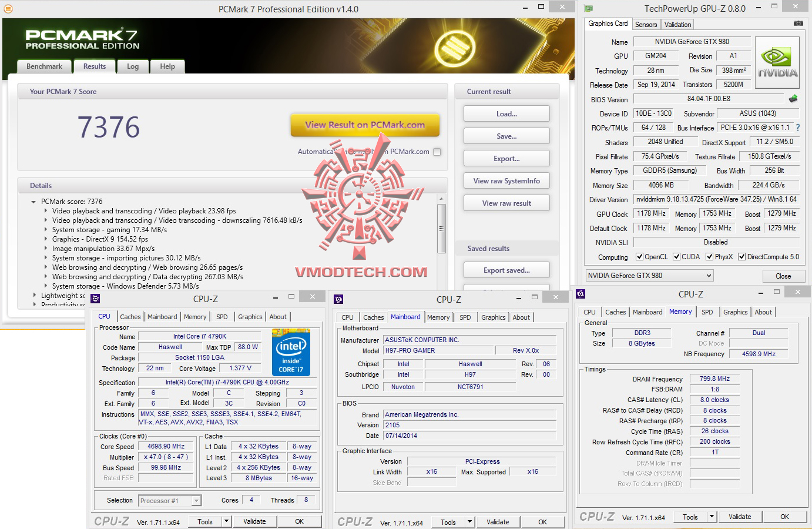Screen dimensions: 812x529
Task: Open the Processor #1 selection dropdown
Action: click(170, 501)
